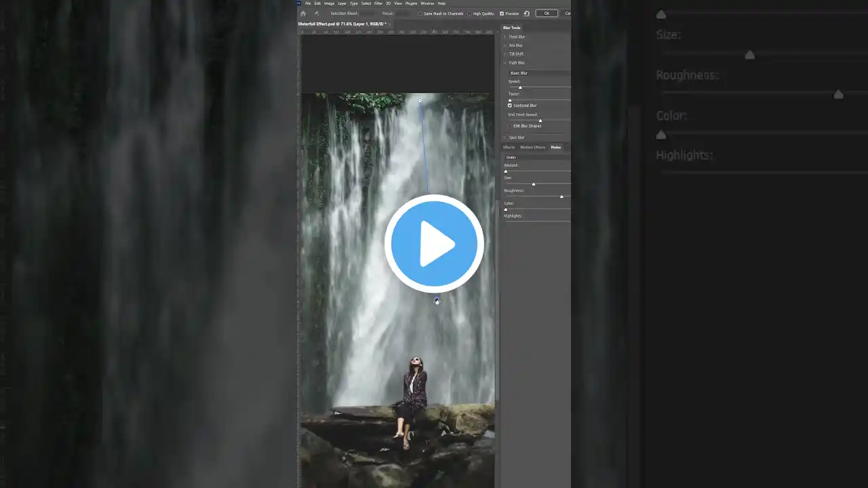Screen dimensions: 868x488
Task: Enable Save Mask to Channels checkbox
Action: 420,14
